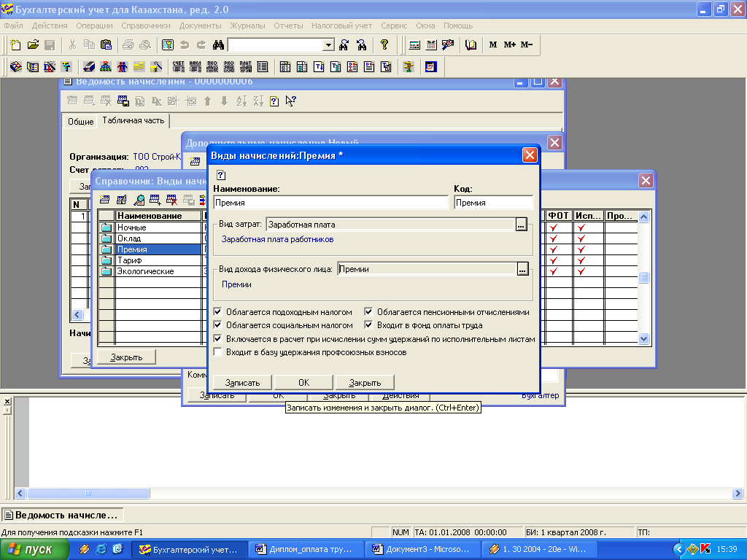This screenshot has height=560, width=747.
Task: Open file with the toolbar folder icon
Action: coord(33,45)
